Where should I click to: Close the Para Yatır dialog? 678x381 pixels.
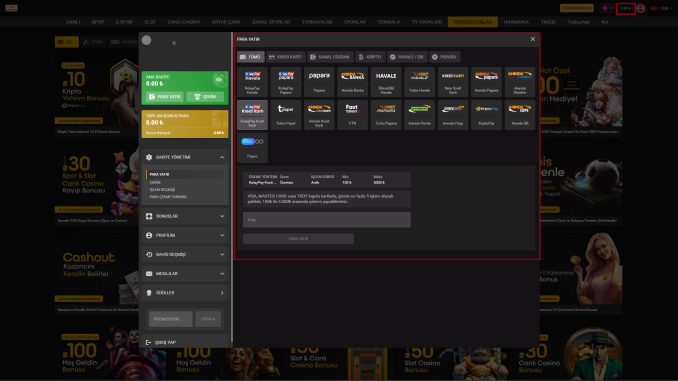point(533,39)
